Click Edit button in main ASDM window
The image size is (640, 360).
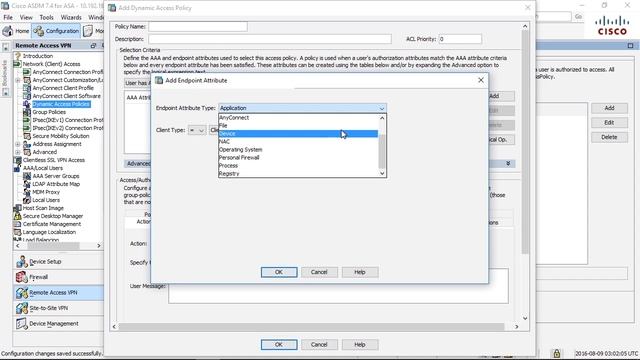point(609,122)
